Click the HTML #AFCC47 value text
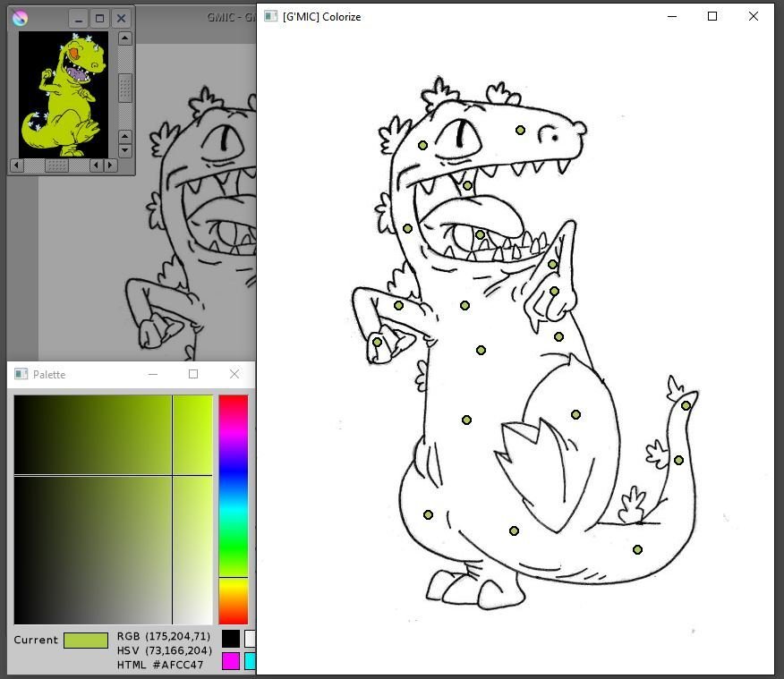Image resolution: width=784 pixels, height=679 pixels. pyautogui.click(x=160, y=665)
